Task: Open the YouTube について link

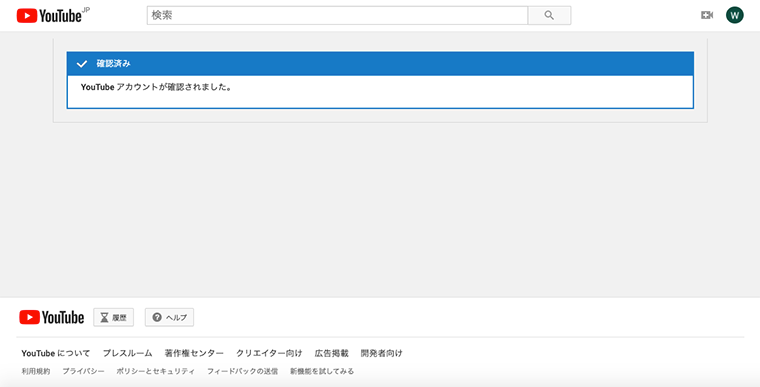Action: [56, 353]
